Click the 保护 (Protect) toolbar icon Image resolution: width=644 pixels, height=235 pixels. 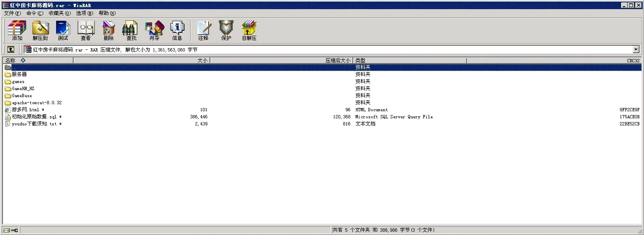click(x=226, y=30)
